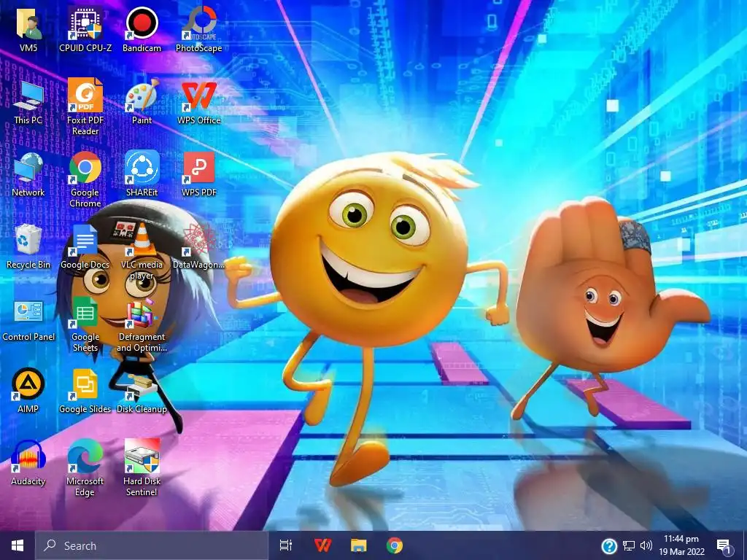Select the WPS Office desktop icon
This screenshot has width=747, height=560.
pyautogui.click(x=198, y=102)
